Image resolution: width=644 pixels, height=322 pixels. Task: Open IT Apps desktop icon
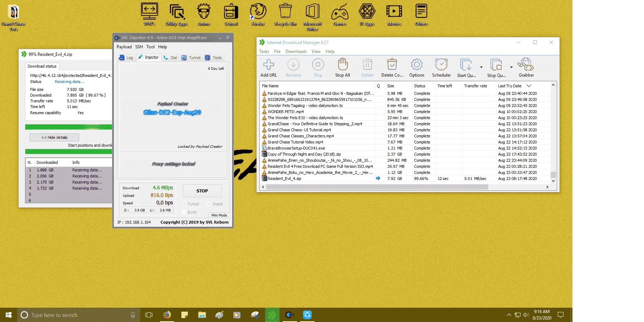pyautogui.click(x=367, y=15)
